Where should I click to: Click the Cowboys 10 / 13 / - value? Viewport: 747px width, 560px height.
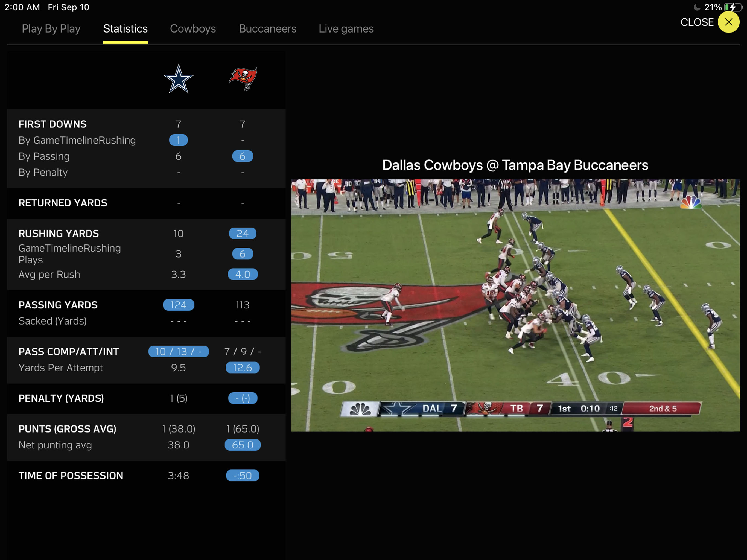click(x=178, y=352)
